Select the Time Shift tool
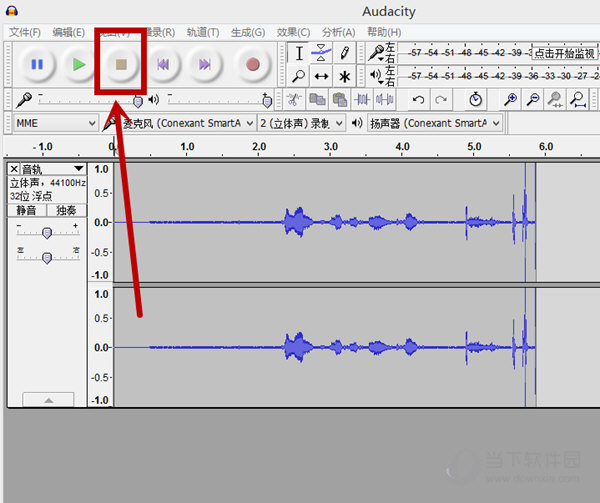The height and width of the screenshot is (503, 600). coord(321,76)
